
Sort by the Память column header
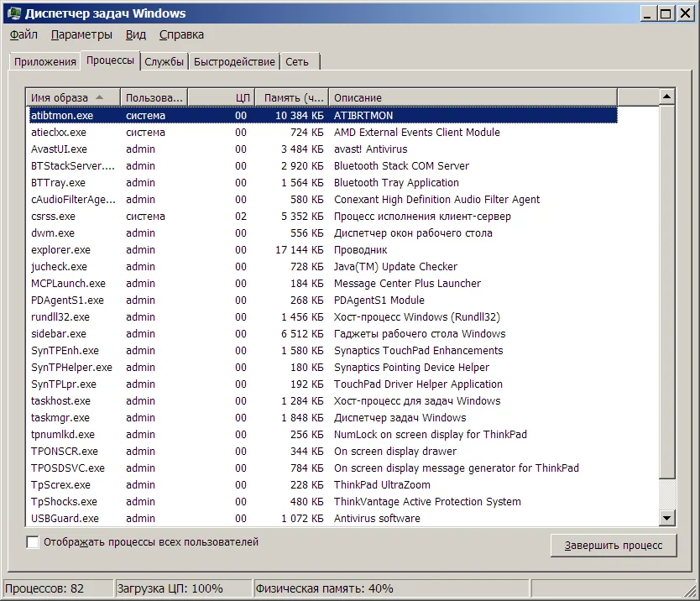(x=290, y=97)
